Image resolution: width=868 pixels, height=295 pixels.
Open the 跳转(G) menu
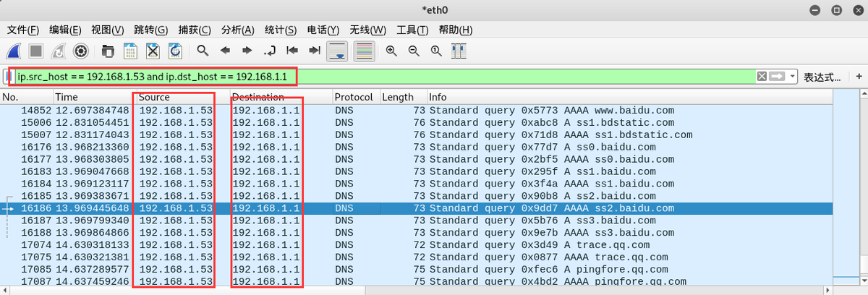[150, 30]
